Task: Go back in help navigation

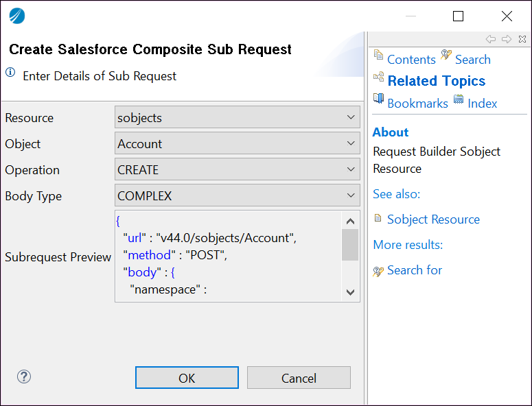Action: click(x=491, y=39)
